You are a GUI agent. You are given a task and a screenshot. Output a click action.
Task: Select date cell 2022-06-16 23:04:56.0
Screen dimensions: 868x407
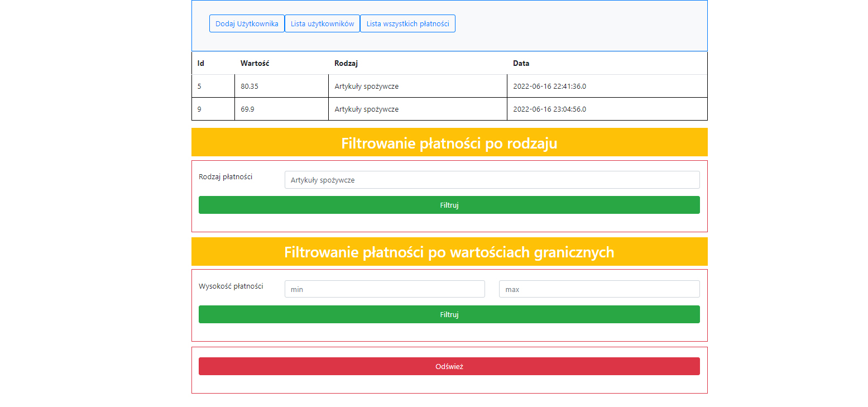pyautogui.click(x=607, y=109)
